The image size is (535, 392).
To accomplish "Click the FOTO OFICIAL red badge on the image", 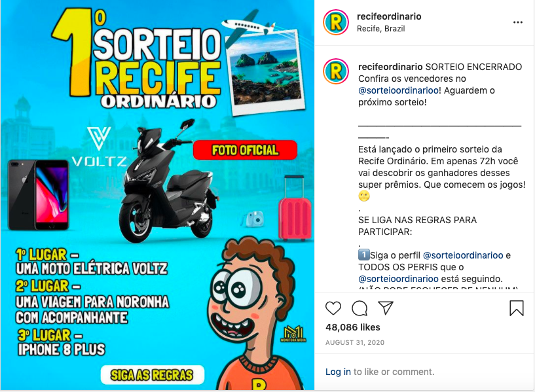I will [245, 150].
